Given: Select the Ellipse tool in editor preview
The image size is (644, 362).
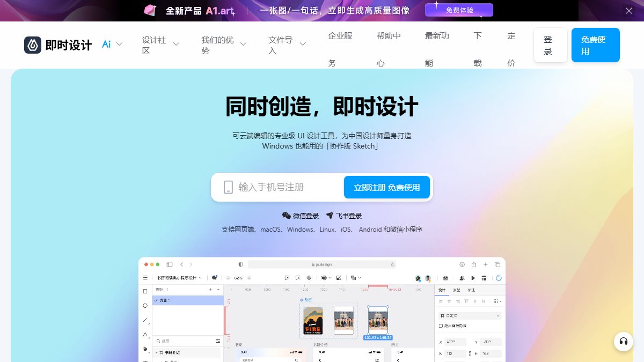Looking at the screenshot, I should point(145,306).
